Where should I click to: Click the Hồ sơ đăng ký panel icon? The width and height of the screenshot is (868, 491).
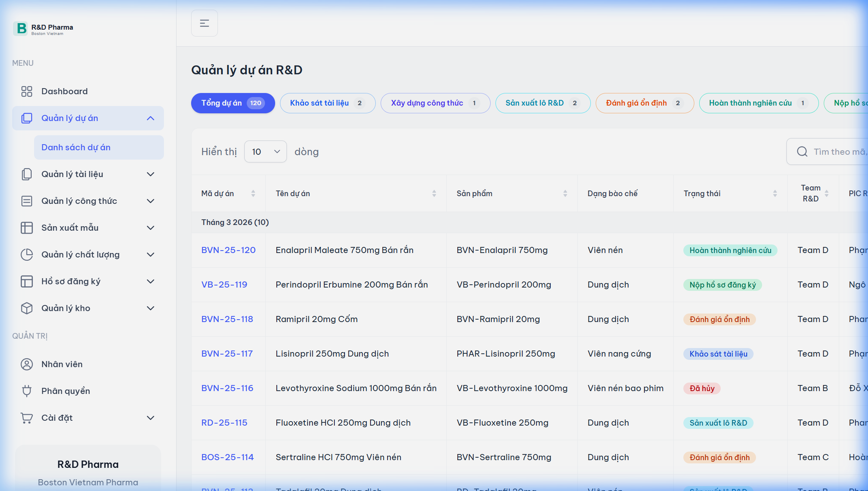tap(27, 281)
